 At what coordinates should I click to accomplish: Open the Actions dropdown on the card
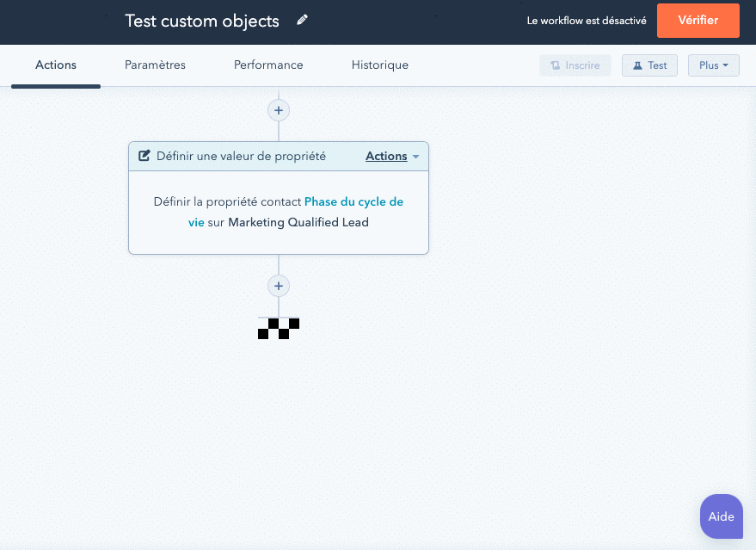(392, 157)
